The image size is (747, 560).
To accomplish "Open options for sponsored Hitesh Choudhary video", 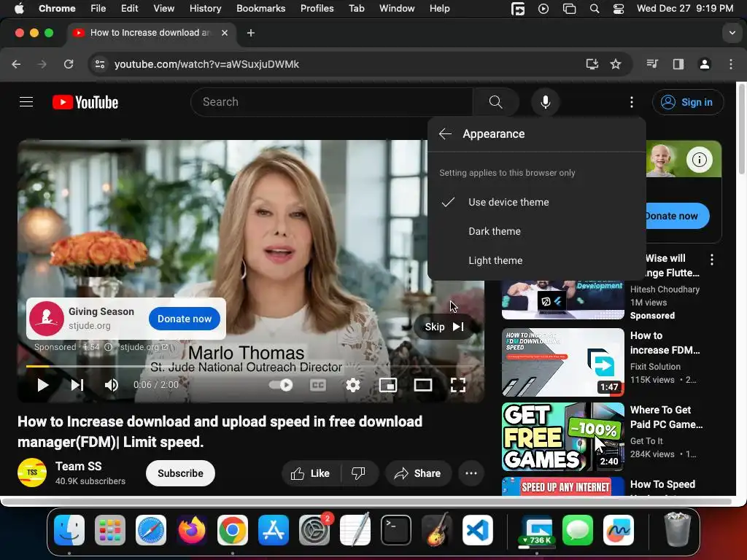I will click(x=712, y=260).
